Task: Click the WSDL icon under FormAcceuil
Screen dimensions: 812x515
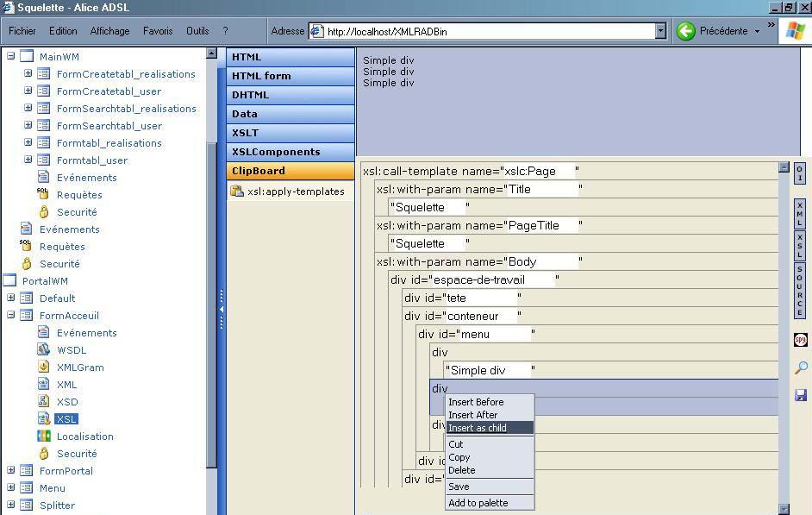Action: coord(44,349)
